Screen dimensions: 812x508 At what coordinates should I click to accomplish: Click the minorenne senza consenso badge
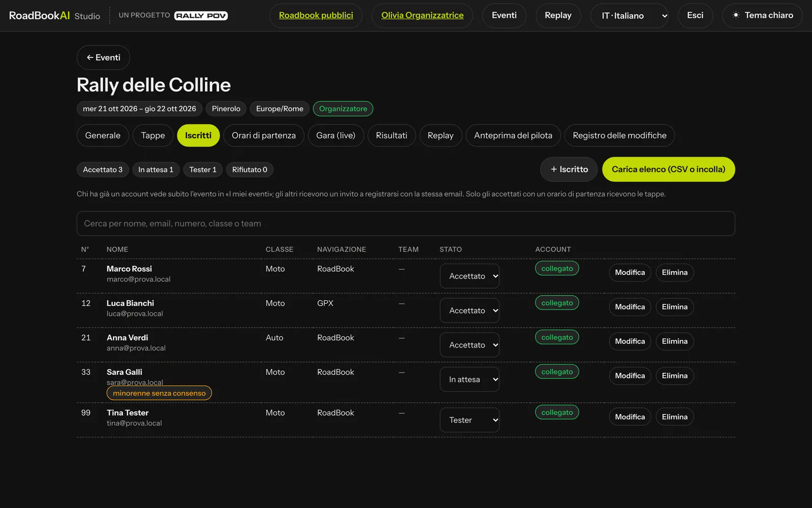pos(159,393)
